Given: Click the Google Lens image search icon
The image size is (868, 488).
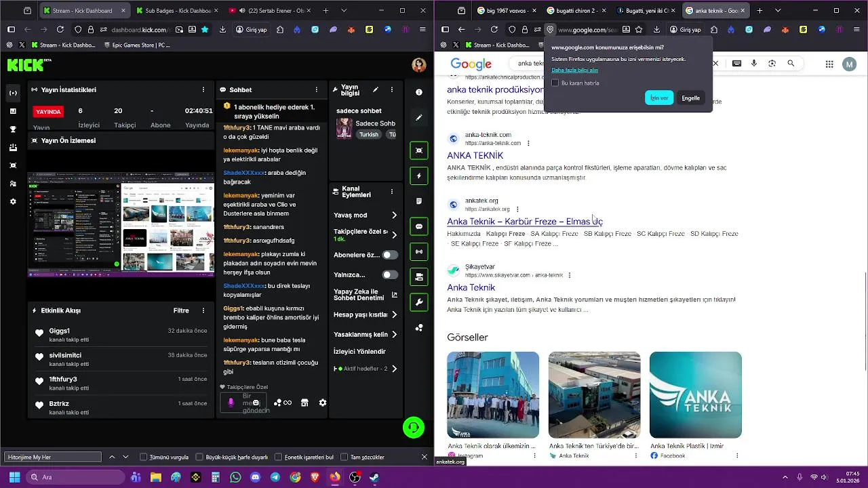Looking at the screenshot, I should click(x=772, y=64).
